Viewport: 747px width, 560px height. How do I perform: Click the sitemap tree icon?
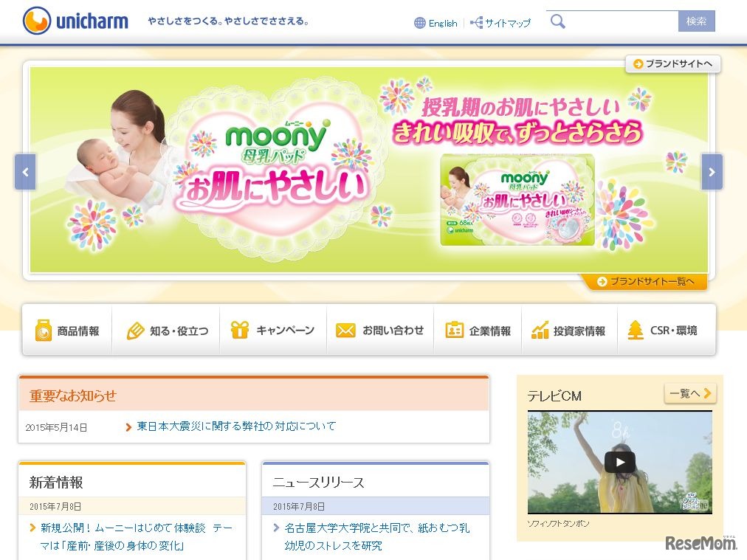click(x=476, y=22)
